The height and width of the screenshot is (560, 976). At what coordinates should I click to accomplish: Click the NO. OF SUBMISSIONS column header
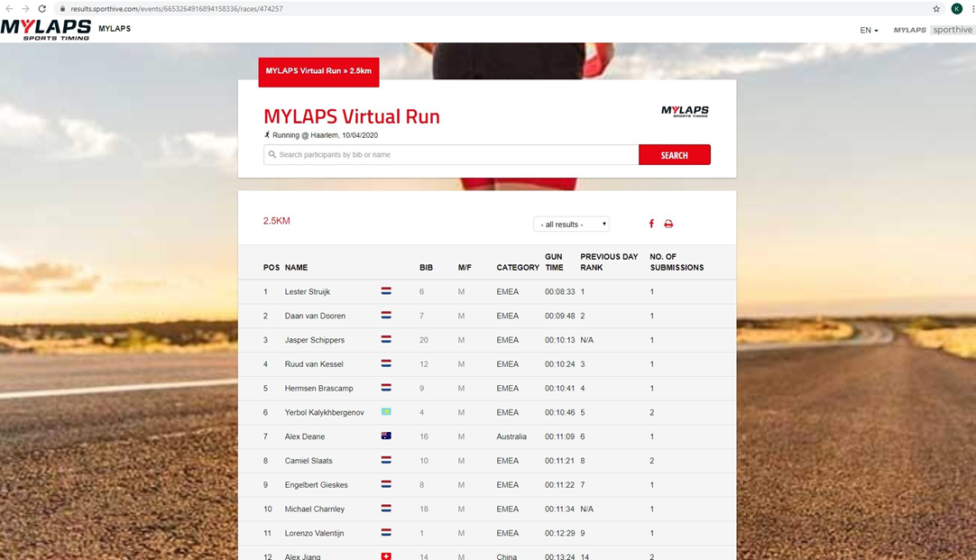[677, 262]
